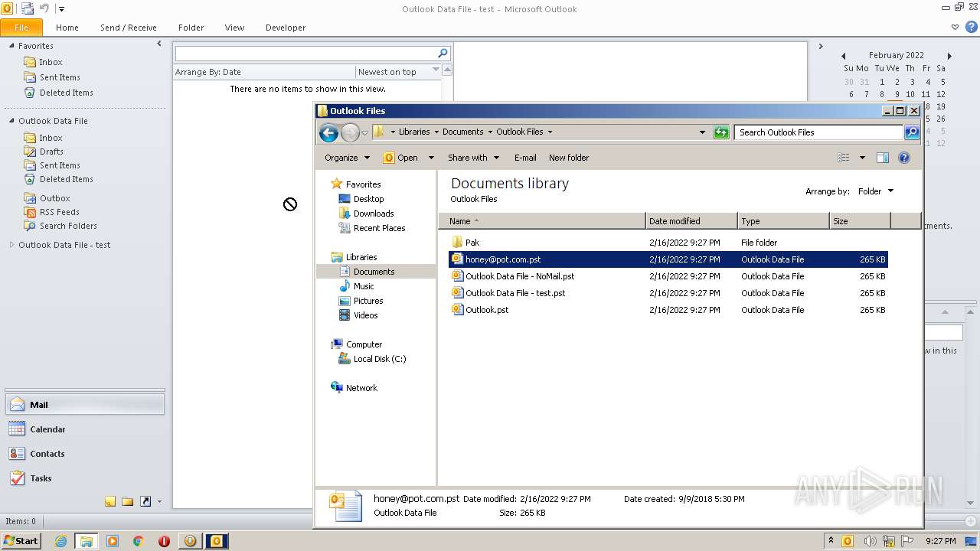This screenshot has width=980, height=551.
Task: Open RSS Feeds folder in Outlook
Action: (59, 212)
